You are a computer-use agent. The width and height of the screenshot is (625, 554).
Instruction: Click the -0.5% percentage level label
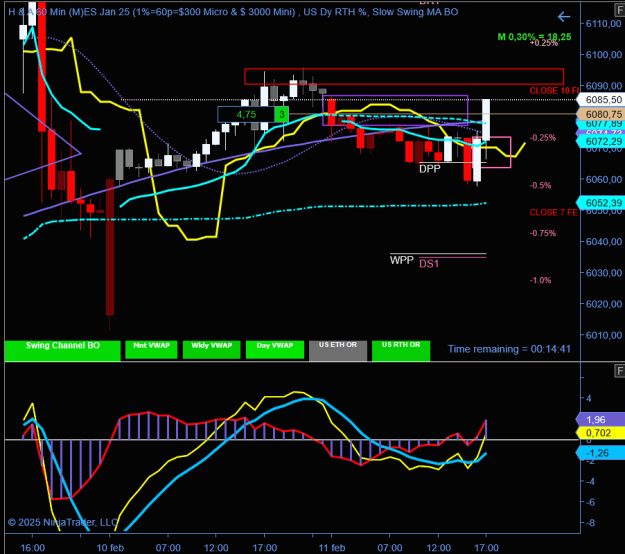pyautogui.click(x=540, y=186)
